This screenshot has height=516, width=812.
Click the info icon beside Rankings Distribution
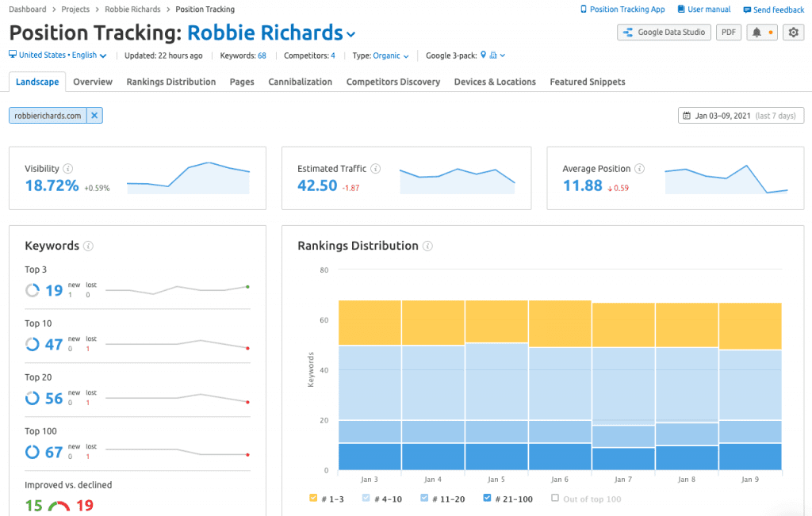pyautogui.click(x=427, y=246)
